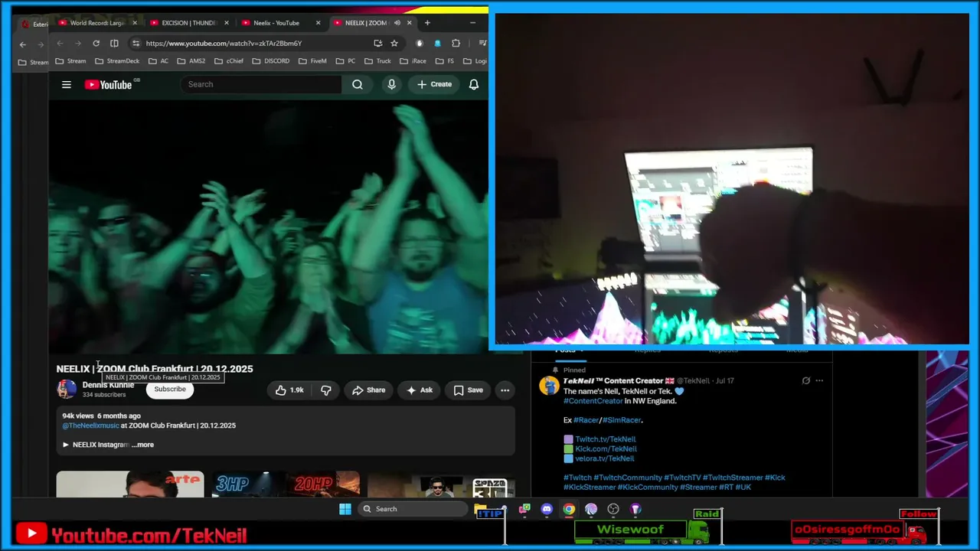Switch to EXCISION THUNDER tab
Viewport: 980px width, 551px height.
click(x=190, y=23)
